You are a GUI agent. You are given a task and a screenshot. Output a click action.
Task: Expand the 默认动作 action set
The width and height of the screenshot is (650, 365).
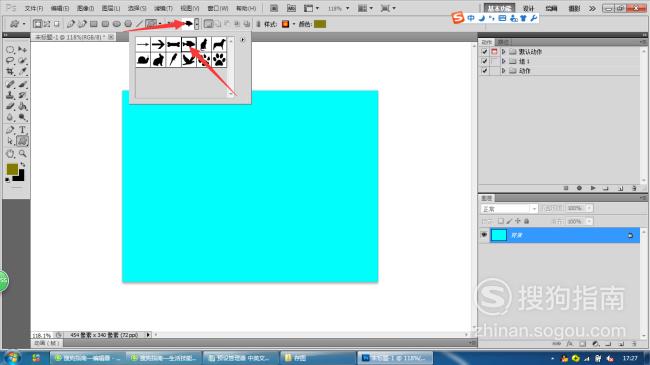503,52
